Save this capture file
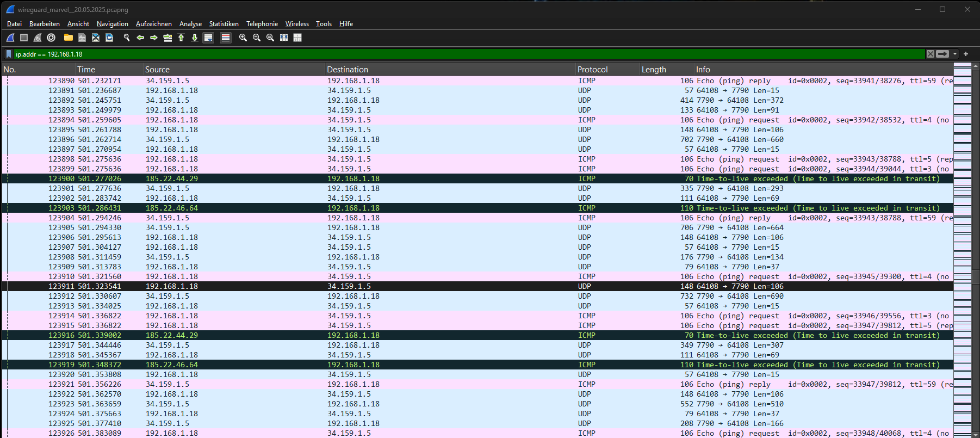Screen dimensions: 980x438 [82, 38]
